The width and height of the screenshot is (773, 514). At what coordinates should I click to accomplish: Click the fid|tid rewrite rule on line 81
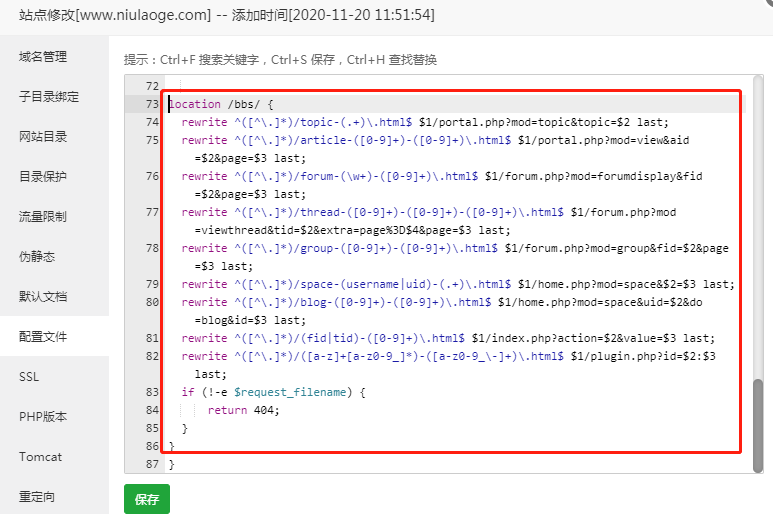(x=448, y=339)
